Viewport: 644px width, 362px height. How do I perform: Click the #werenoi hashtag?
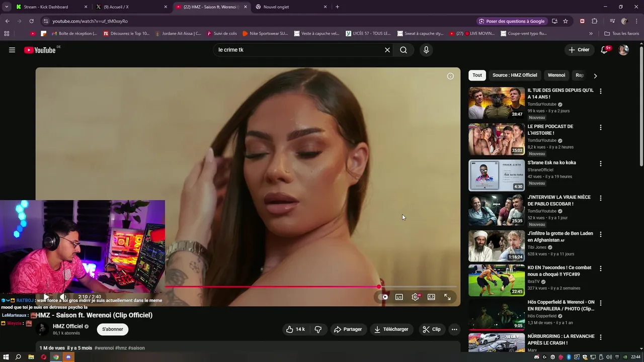pos(104,348)
